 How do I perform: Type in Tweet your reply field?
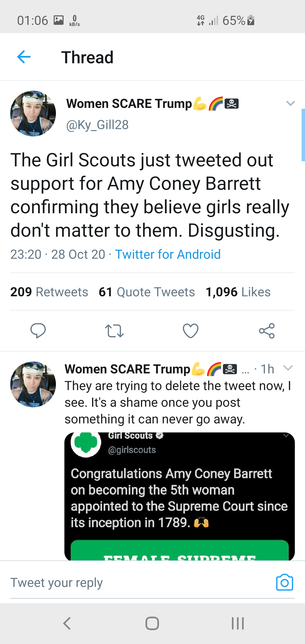(136, 582)
